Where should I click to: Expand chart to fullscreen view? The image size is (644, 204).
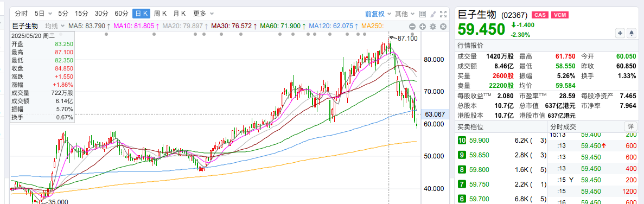coord(443,14)
